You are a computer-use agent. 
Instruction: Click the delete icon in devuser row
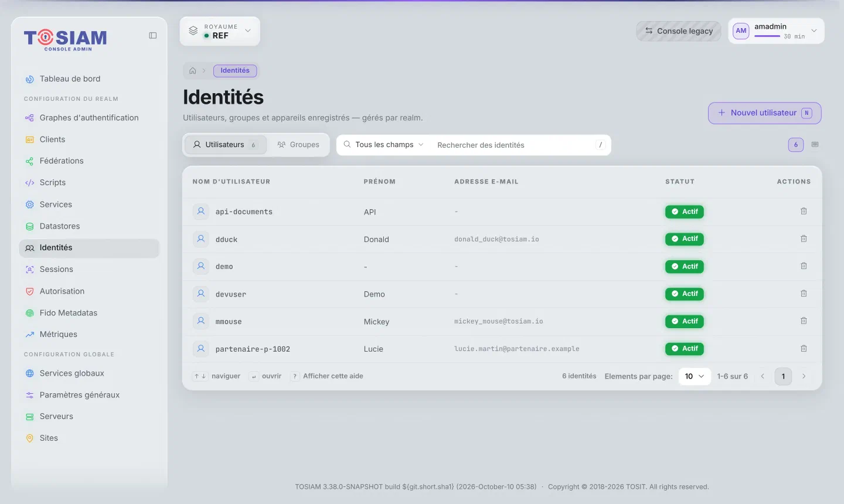(804, 294)
